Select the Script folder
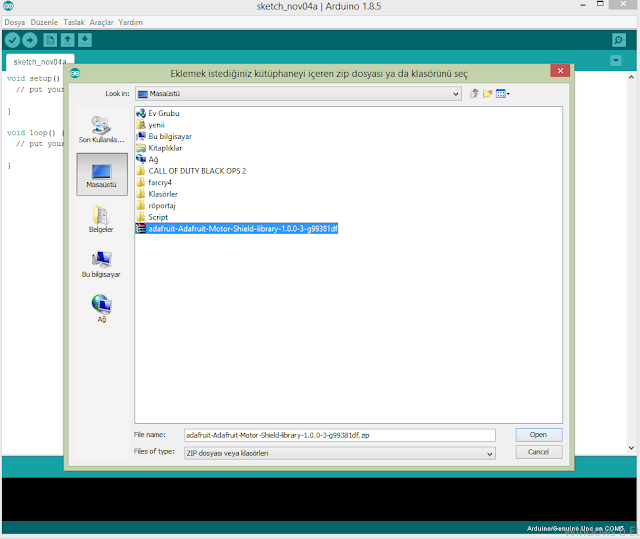 pyautogui.click(x=152, y=217)
